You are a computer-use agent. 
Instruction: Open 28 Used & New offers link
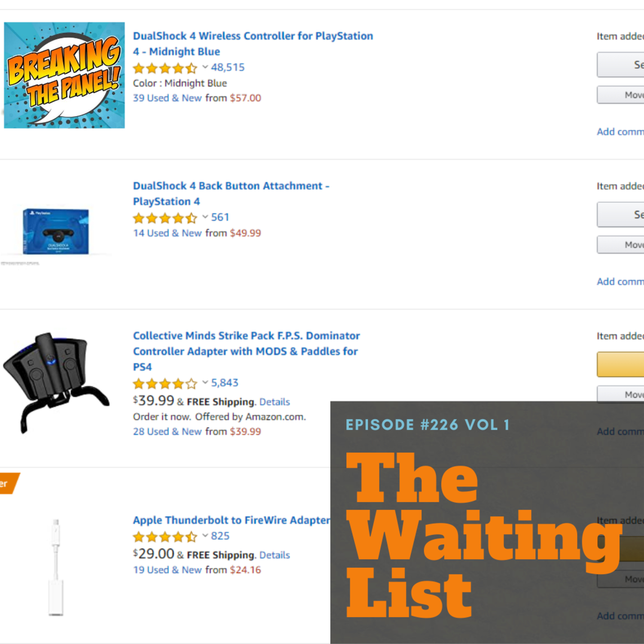(x=167, y=431)
